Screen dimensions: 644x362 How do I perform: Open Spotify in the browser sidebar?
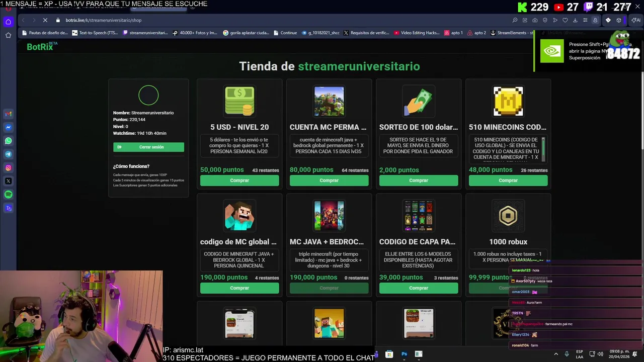point(8,195)
